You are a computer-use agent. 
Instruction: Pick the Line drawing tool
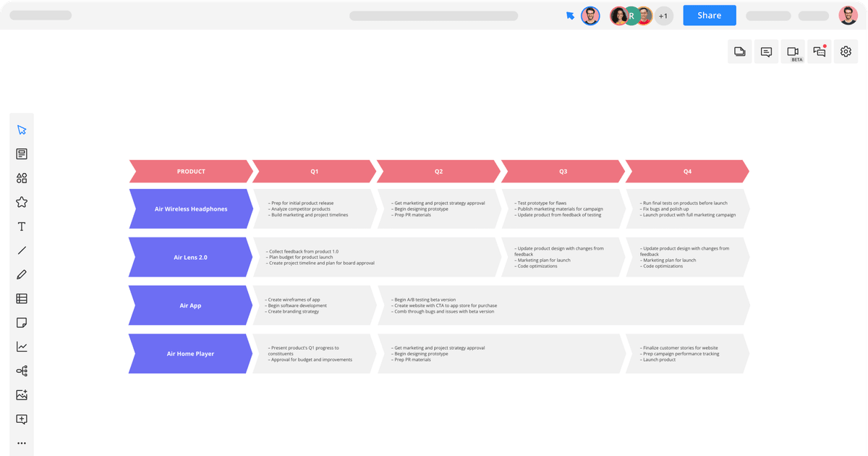coord(22,250)
